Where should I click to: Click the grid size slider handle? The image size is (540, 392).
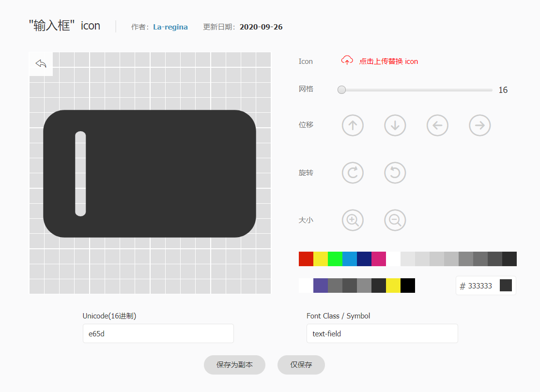tap(342, 90)
